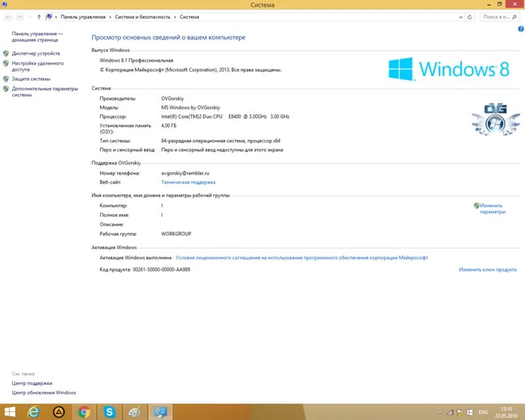Open Дополнительные параметры системы
The height and width of the screenshot is (420, 525).
(45, 91)
